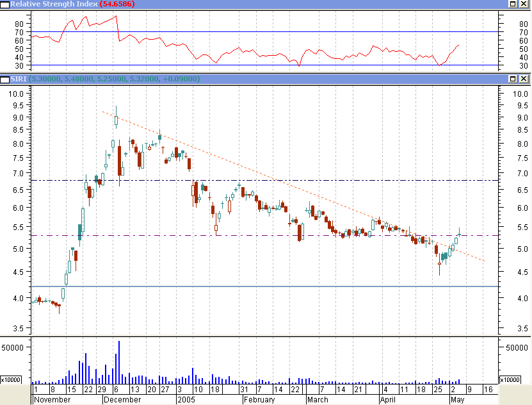532x405 pixels.
Task: Click the date label 13 in December
Action: [134, 390]
